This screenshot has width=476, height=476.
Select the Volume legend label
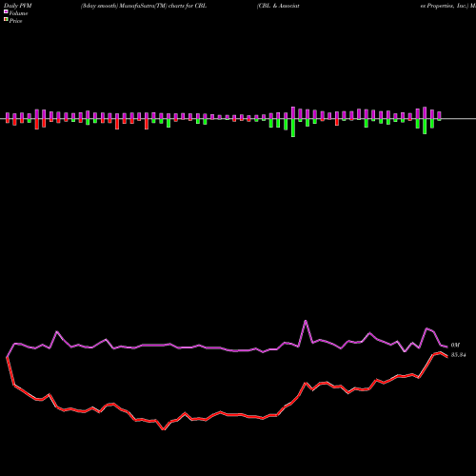click(18, 13)
